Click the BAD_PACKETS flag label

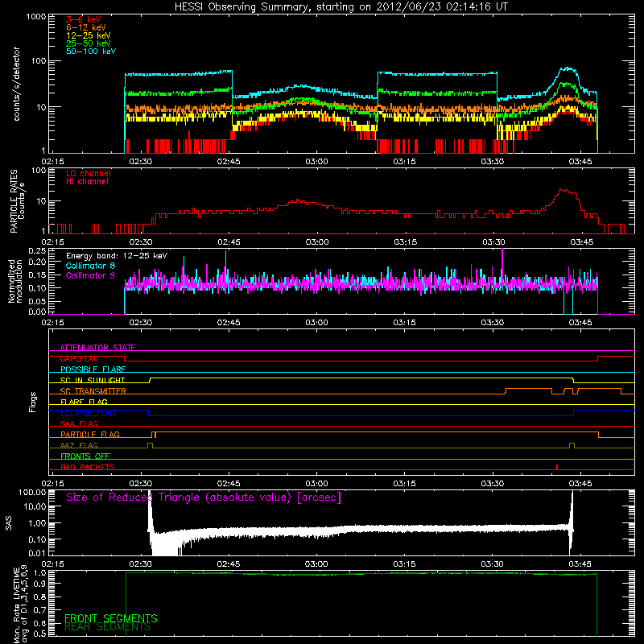tap(88, 468)
